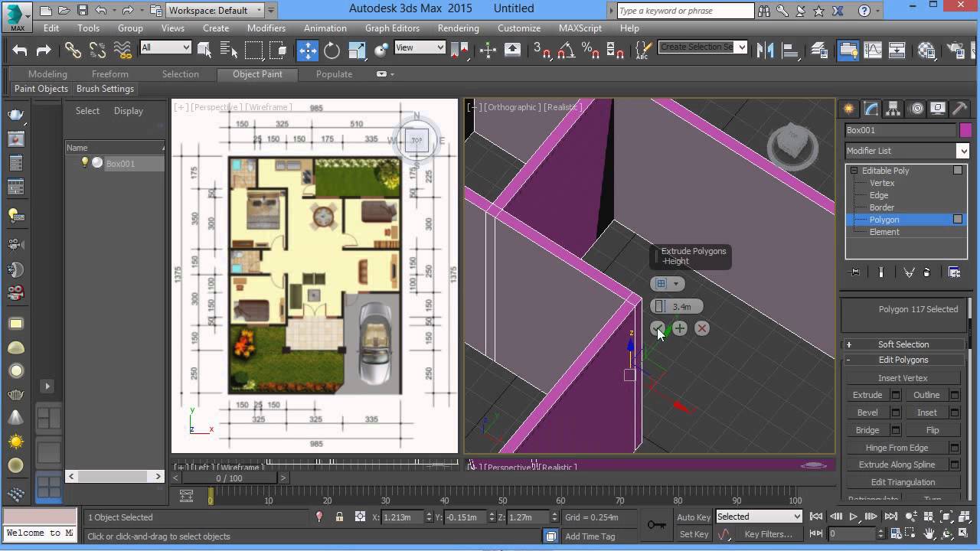This screenshot has height=551, width=980.
Task: Open the Rendering menu
Action: (459, 28)
